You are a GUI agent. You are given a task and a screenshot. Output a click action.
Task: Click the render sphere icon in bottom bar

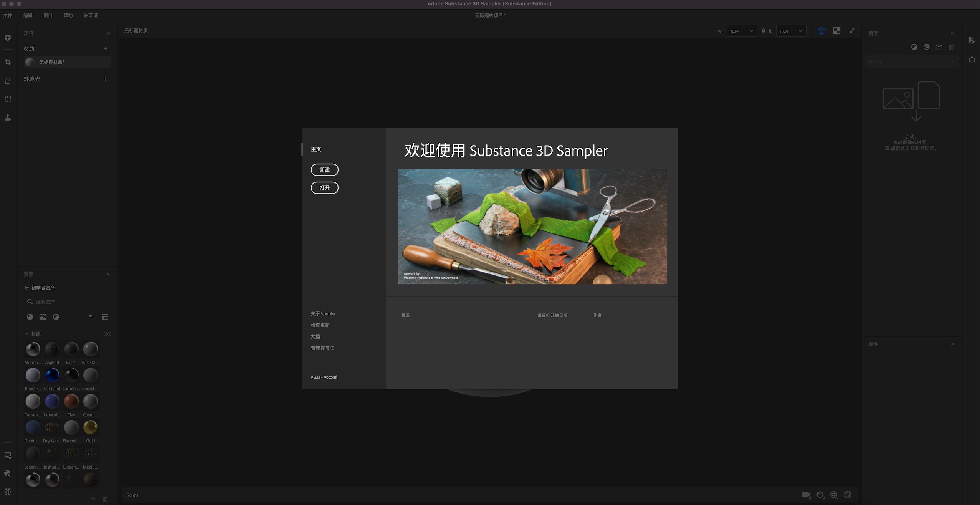pos(848,495)
